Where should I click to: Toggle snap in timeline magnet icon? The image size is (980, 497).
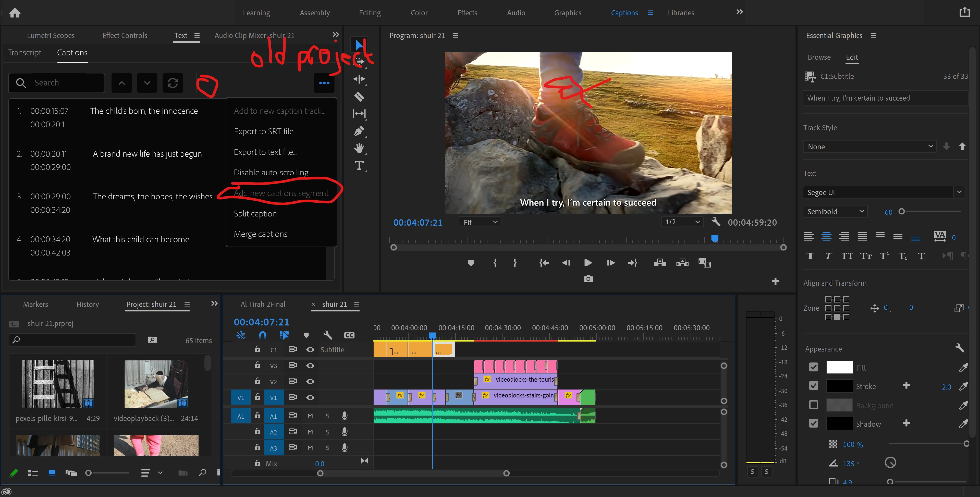(263, 335)
